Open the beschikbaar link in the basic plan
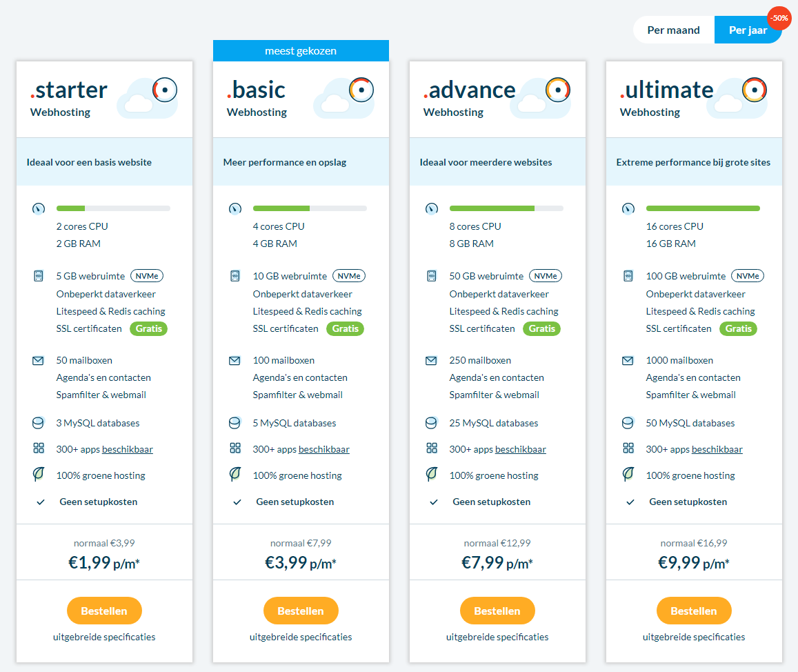This screenshot has height=672, width=798. point(324,448)
